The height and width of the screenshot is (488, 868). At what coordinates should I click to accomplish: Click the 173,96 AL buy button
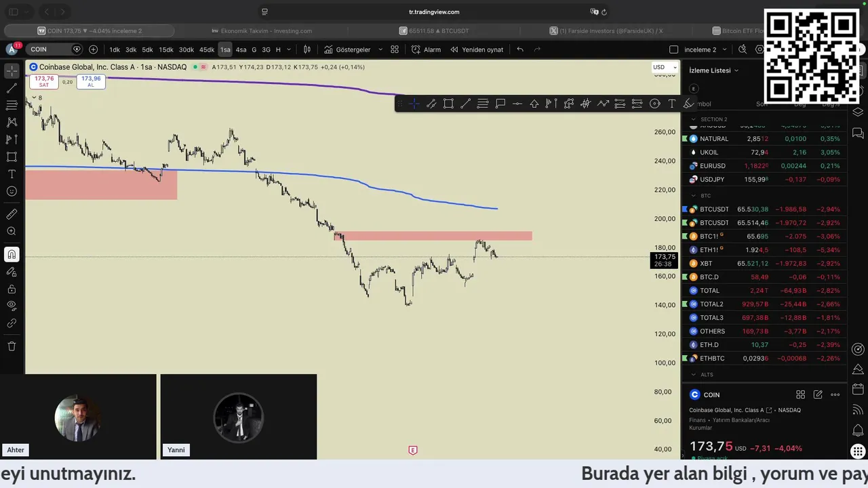coord(91,81)
